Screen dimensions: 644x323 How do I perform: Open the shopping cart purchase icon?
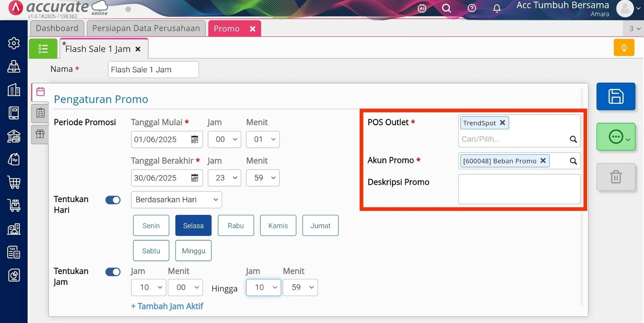coord(14,183)
